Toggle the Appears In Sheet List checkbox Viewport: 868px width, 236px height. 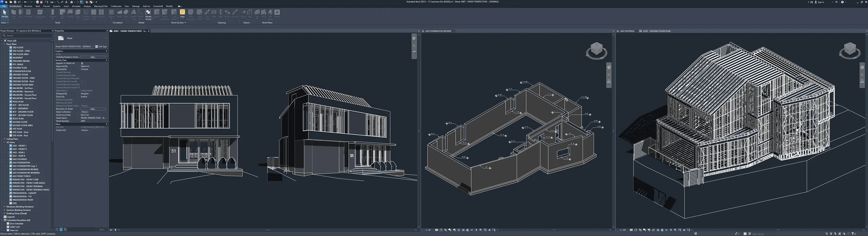coord(82,63)
